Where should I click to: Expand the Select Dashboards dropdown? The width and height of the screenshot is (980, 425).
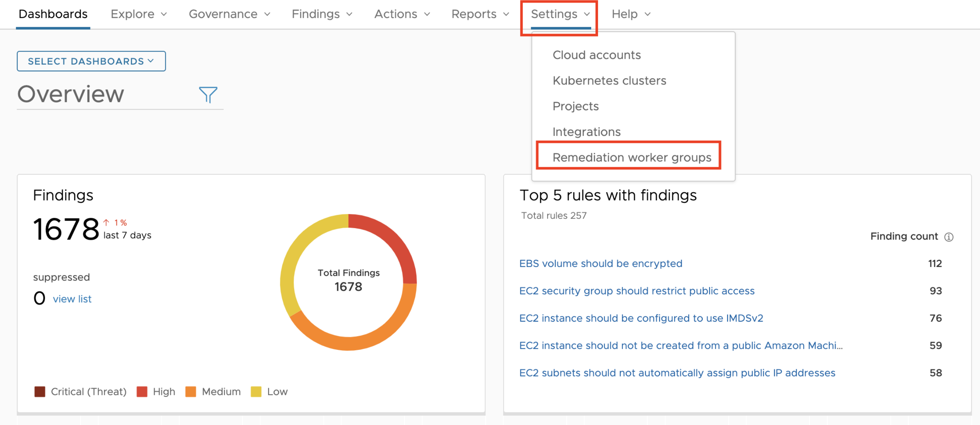[x=91, y=61]
